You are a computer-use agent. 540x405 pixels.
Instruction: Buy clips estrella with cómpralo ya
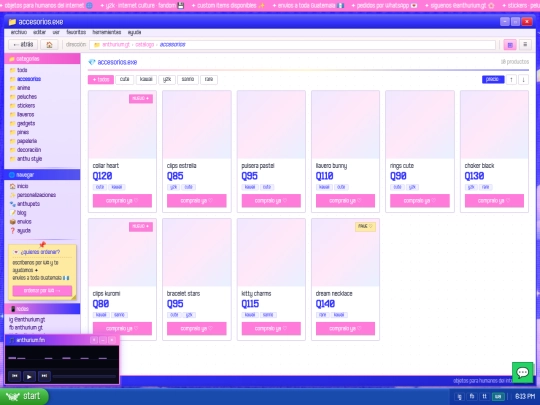click(x=197, y=201)
